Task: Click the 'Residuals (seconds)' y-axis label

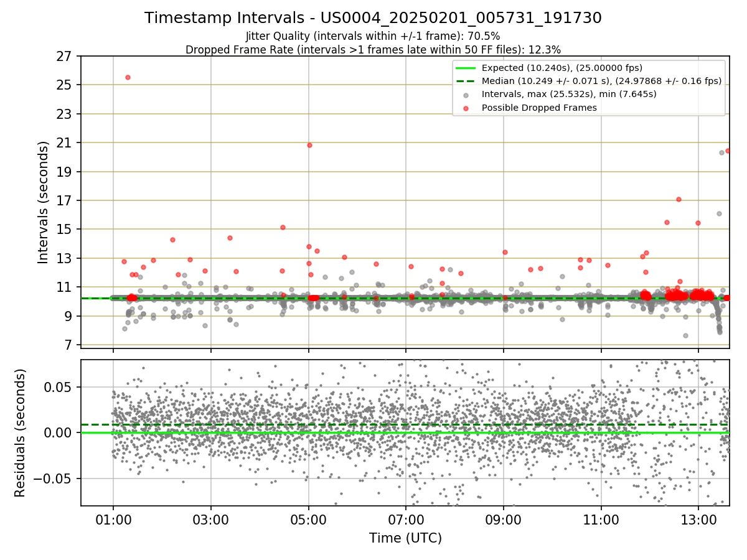Action: (21, 432)
